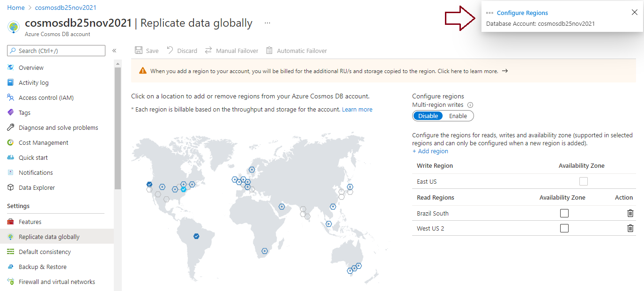
Task: Open info tooltip next to Multi-region writes
Action: [x=470, y=105]
